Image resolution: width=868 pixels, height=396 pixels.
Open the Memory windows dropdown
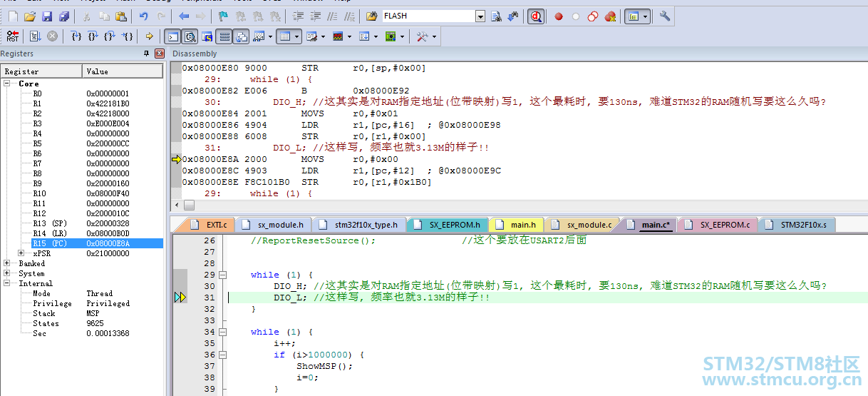tap(297, 36)
